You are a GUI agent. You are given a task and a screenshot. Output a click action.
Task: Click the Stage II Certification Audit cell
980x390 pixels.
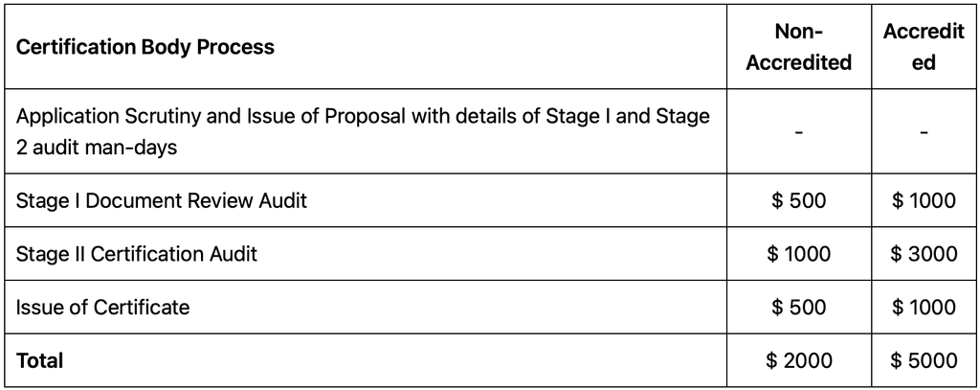pyautogui.click(x=136, y=254)
